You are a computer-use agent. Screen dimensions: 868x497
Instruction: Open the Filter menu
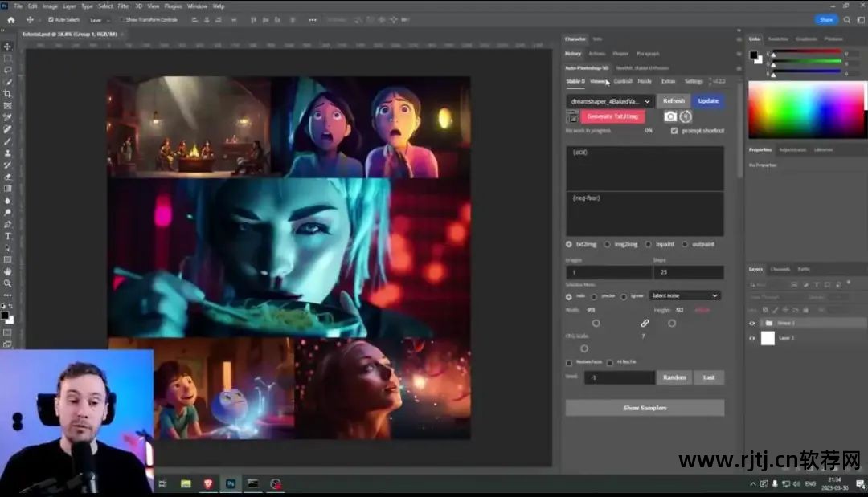pos(124,6)
